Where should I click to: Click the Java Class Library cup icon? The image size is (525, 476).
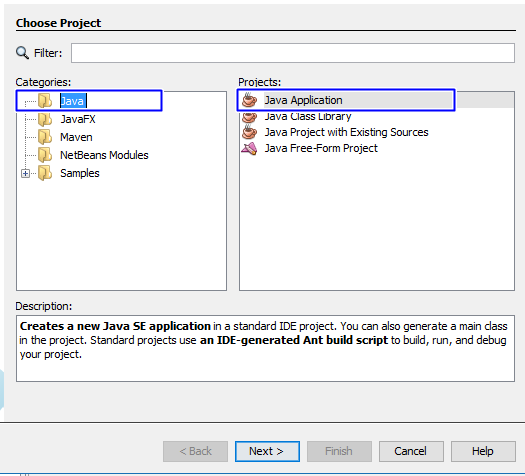249,117
